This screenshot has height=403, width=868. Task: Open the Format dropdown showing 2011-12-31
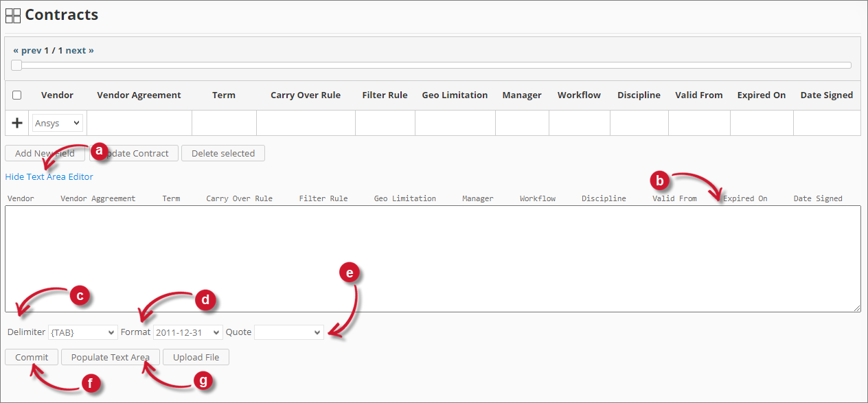coord(187,332)
